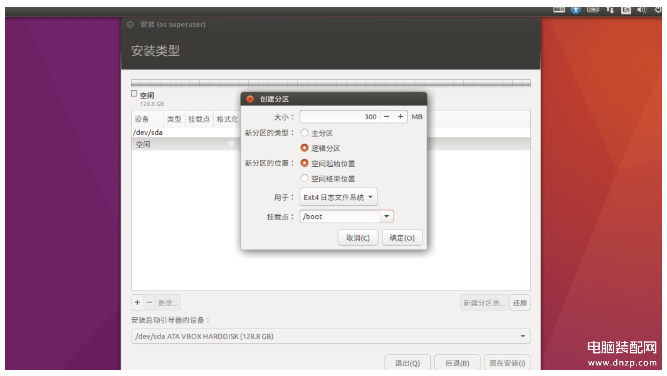The image size is (667, 376).
Task: Open the Ext4 日志文件系统 dropdown
Action: click(x=338, y=197)
